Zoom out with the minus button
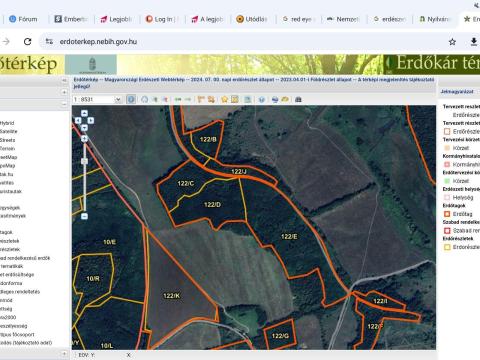Screen dimensions: 480x360 (x=84, y=216)
